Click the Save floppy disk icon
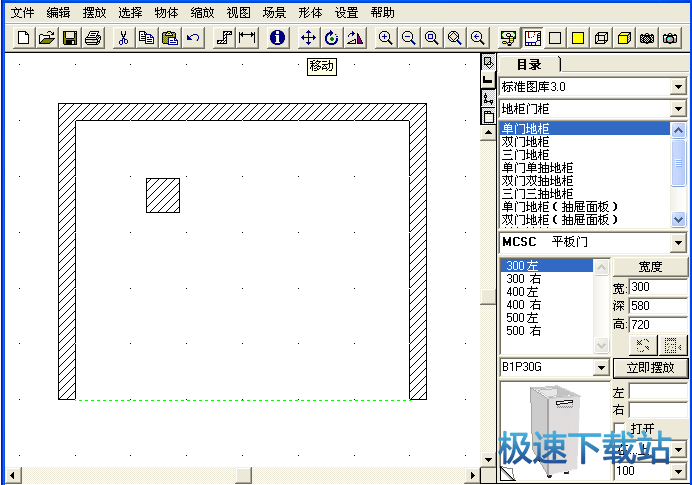The height and width of the screenshot is (485, 692). pos(70,38)
